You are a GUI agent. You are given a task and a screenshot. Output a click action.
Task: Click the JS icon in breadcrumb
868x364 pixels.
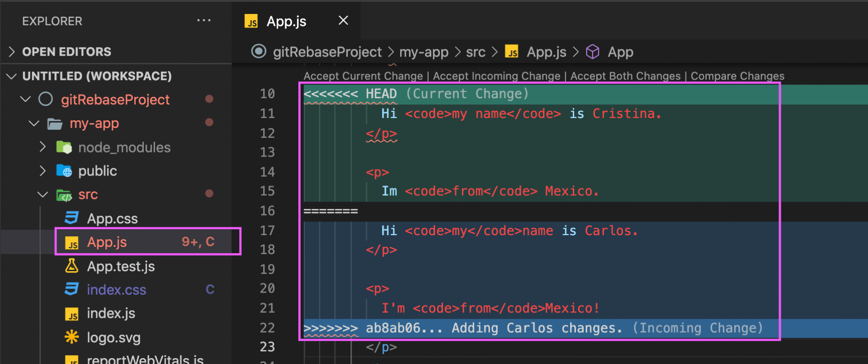pyautogui.click(x=511, y=52)
